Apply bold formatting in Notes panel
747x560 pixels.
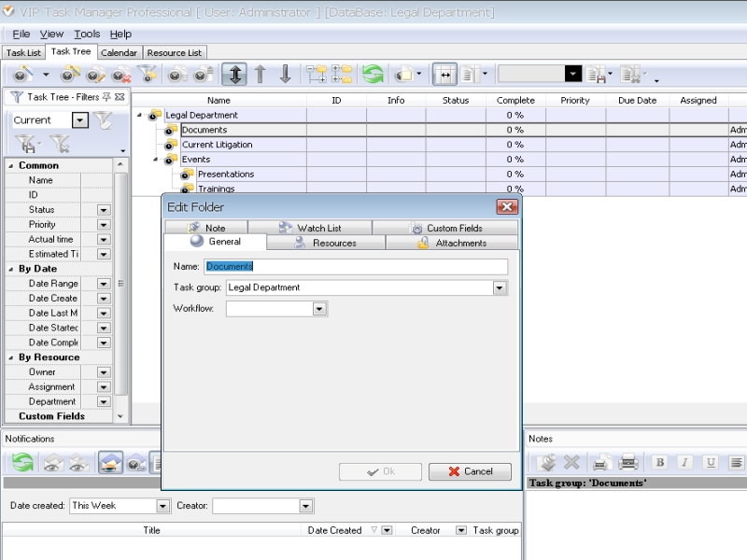[x=659, y=462]
